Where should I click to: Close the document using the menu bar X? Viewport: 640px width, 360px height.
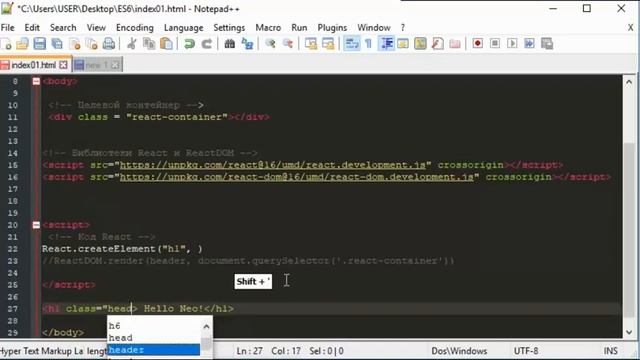tap(630, 28)
